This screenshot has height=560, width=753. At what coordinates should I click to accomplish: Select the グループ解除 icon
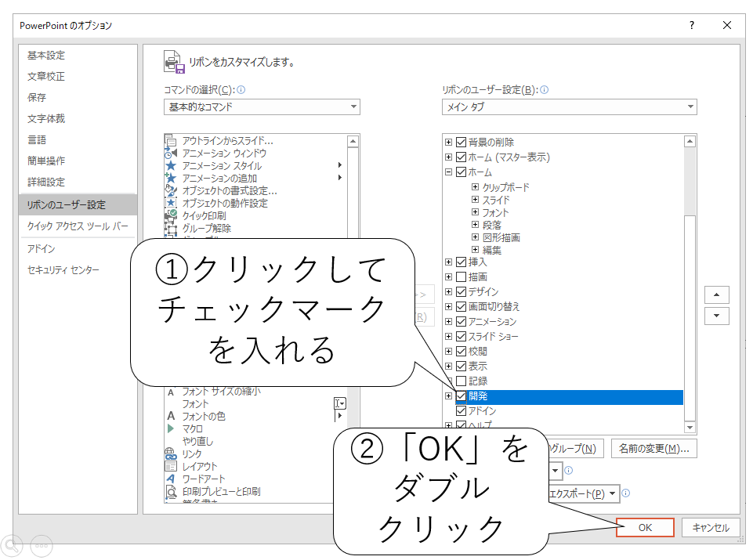point(171,228)
